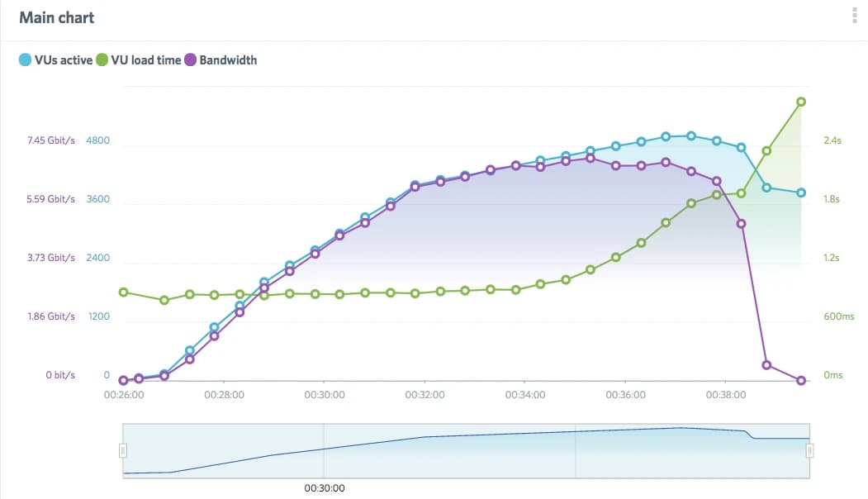868x499 pixels.
Task: Click the final Bandwidth point at 0 bit/s
Action: click(800, 381)
